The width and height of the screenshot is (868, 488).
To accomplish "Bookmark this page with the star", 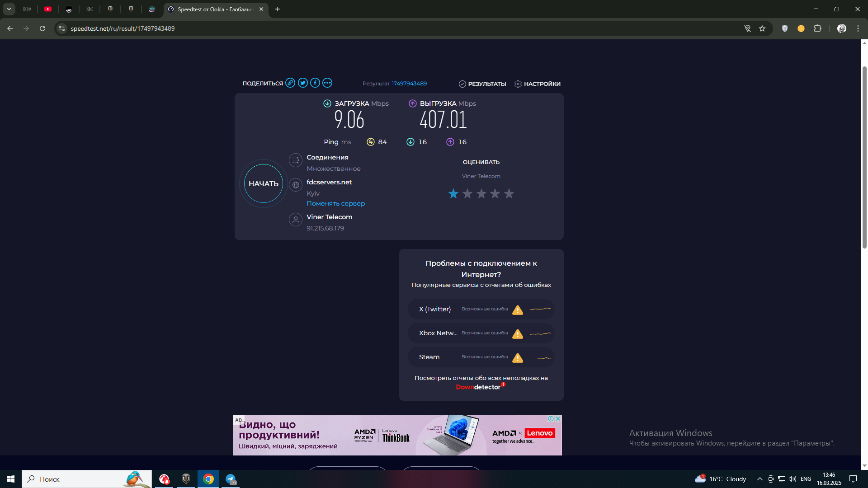I will (762, 28).
